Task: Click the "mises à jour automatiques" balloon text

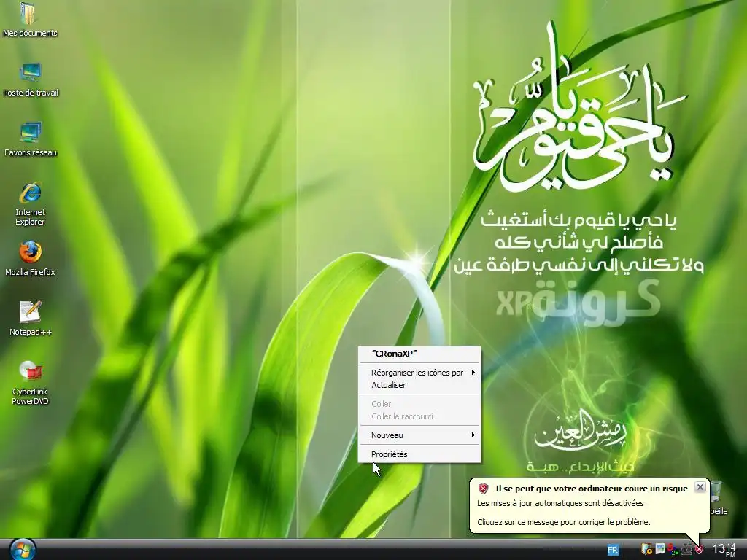Action: click(560, 503)
